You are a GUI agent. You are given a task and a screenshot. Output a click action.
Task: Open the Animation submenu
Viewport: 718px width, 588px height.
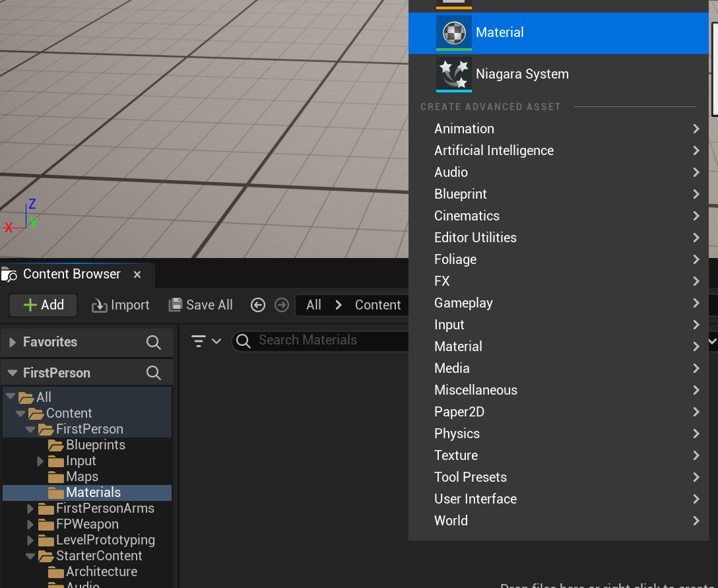click(x=558, y=129)
